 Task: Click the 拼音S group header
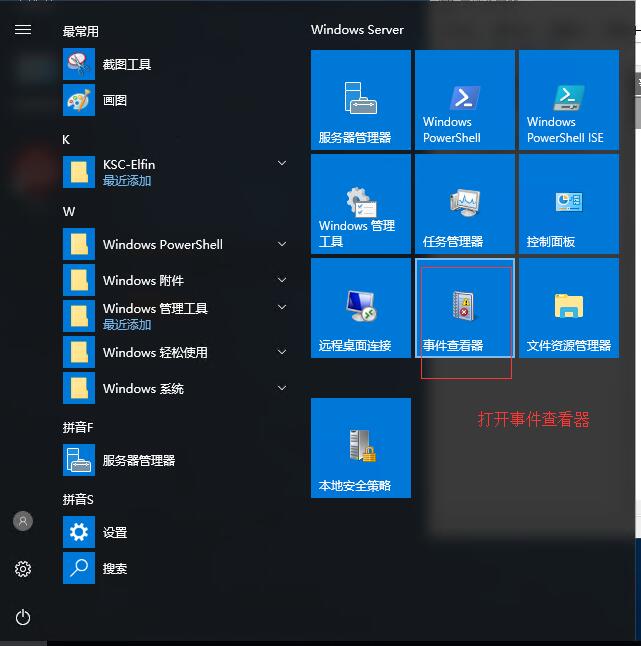(x=78, y=500)
